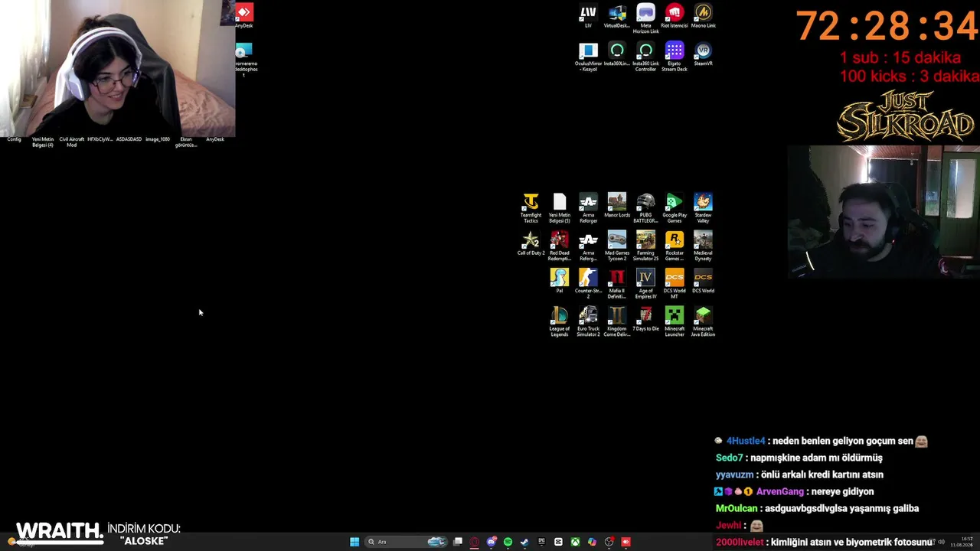Select the Red Dead Redemption icon

pos(560,246)
